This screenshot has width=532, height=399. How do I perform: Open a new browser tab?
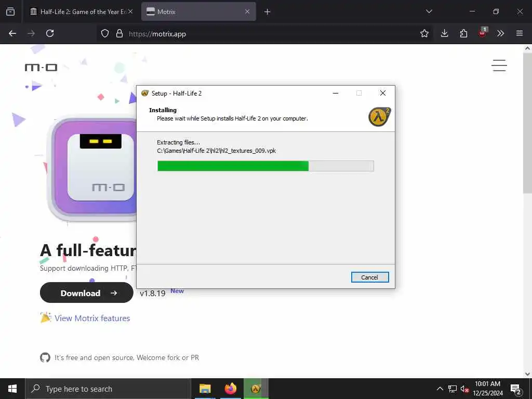coord(268,12)
